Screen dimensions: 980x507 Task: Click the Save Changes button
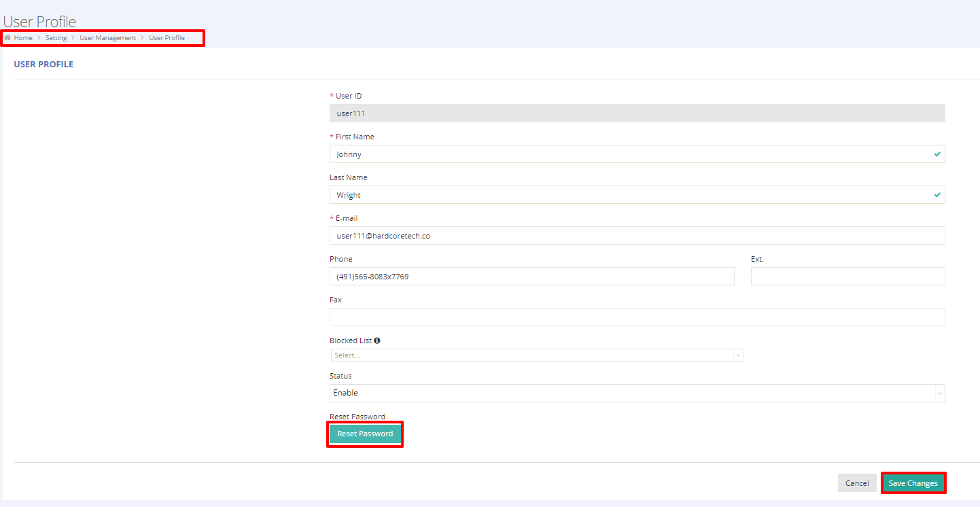pos(913,483)
